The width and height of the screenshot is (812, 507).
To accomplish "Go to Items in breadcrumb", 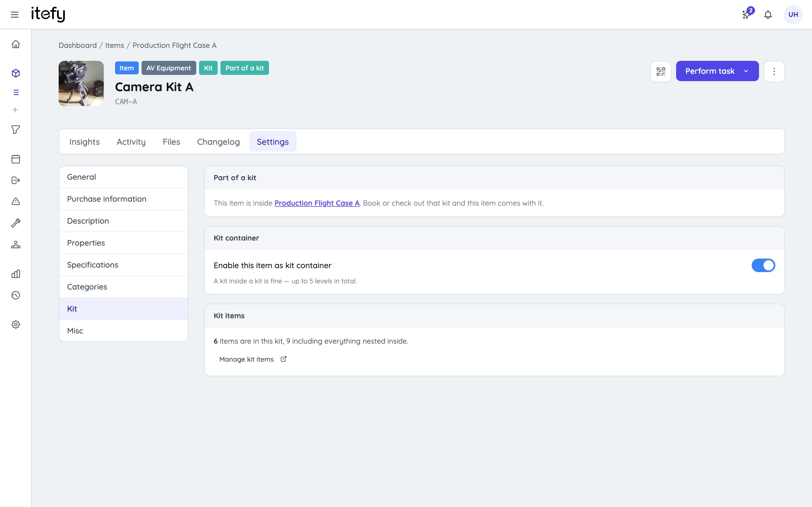I will pyautogui.click(x=114, y=45).
